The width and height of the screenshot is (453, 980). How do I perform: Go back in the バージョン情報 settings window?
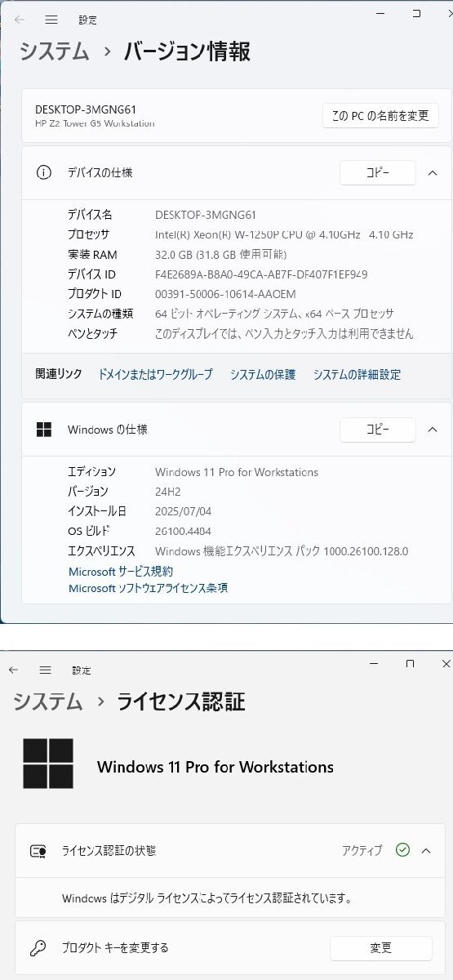[19, 18]
